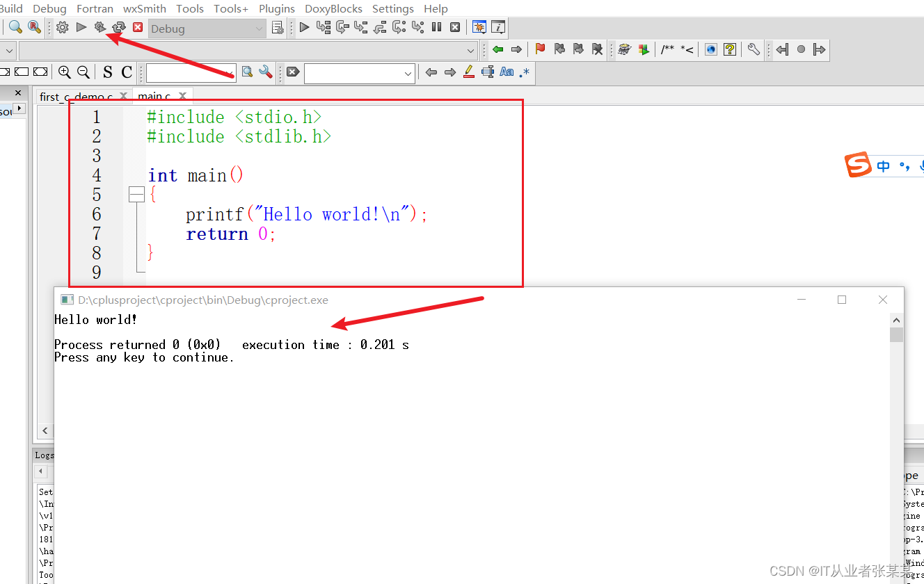This screenshot has height=584, width=924.
Task: Click the search text combo box
Action: pyautogui.click(x=191, y=73)
